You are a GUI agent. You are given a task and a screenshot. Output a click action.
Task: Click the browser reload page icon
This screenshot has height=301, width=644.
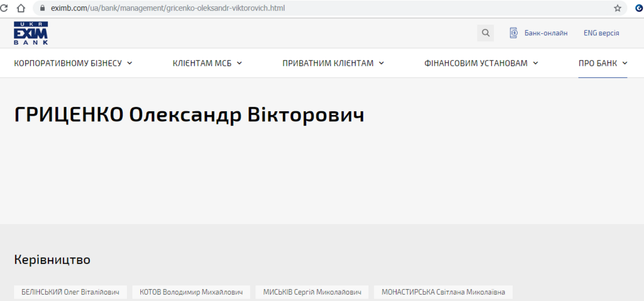(4, 8)
